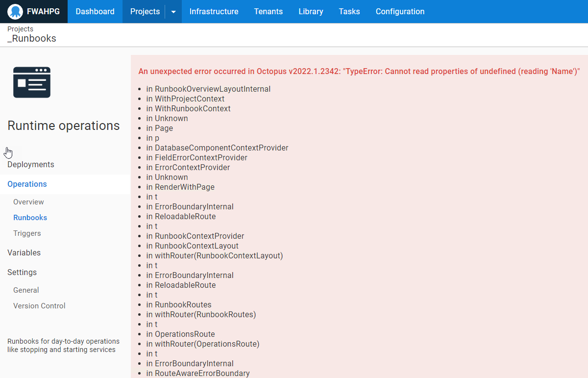Open the Infrastructure menu item

click(214, 11)
